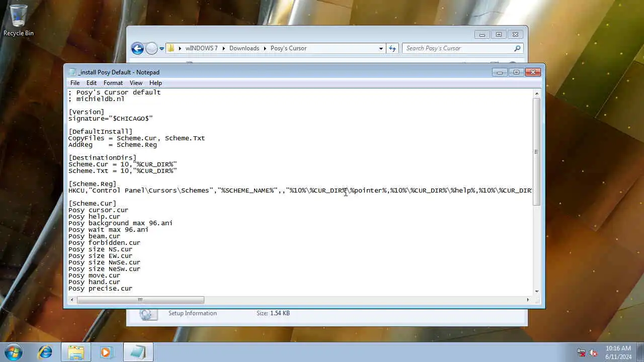
Task: Open Windows Media Player from the taskbar
Action: click(x=106, y=352)
